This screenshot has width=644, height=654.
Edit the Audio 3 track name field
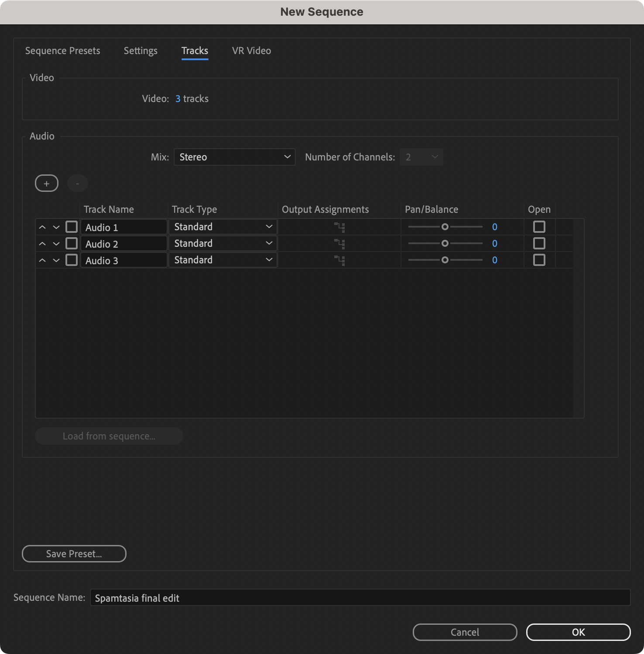coord(124,260)
